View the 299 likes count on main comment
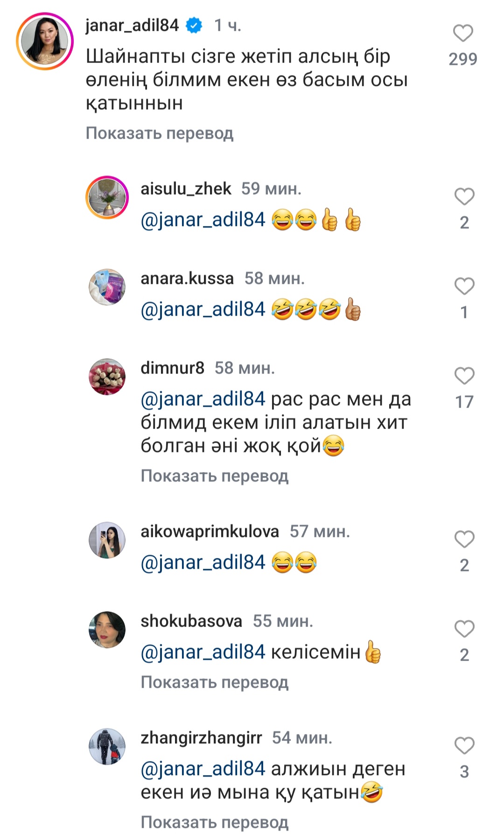The image size is (504, 840). coord(463,59)
